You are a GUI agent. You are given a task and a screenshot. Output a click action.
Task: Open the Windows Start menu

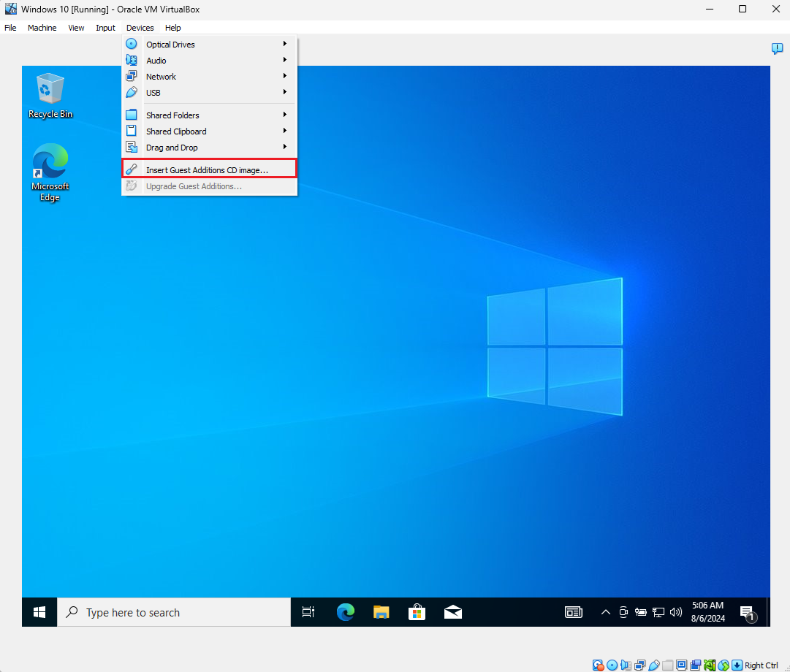click(39, 612)
